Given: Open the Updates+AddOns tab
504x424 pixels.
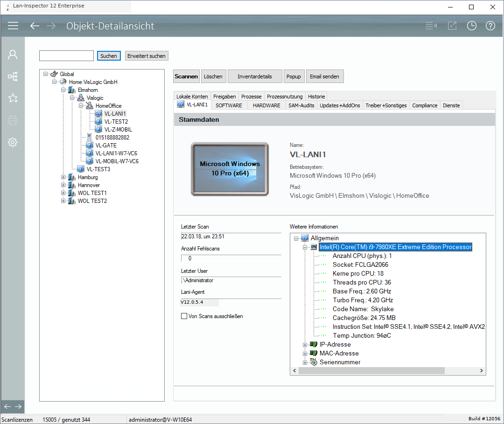Looking at the screenshot, I should click(340, 105).
